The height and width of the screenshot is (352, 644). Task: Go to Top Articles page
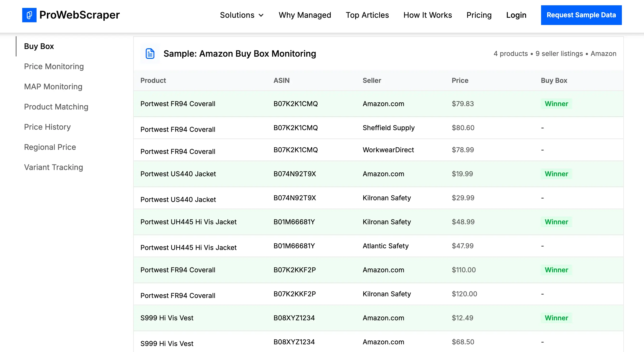[x=367, y=15]
